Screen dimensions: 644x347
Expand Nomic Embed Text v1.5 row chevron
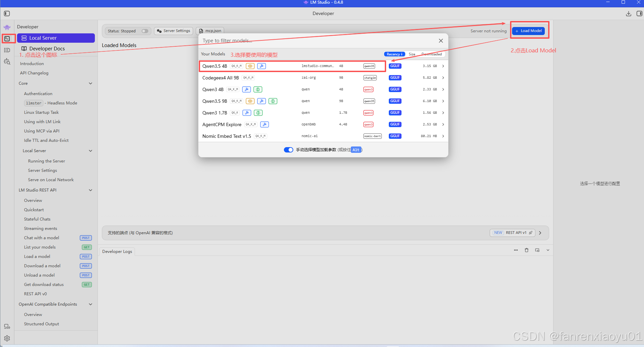coord(443,136)
